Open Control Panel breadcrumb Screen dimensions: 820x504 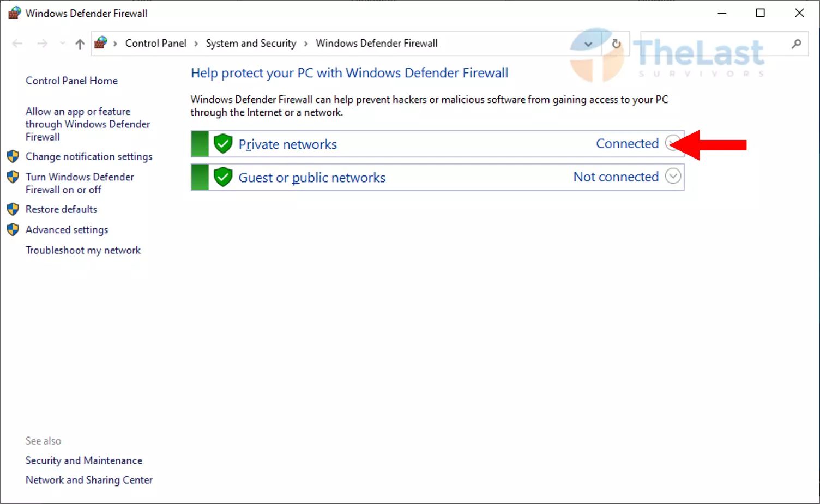[x=155, y=44]
